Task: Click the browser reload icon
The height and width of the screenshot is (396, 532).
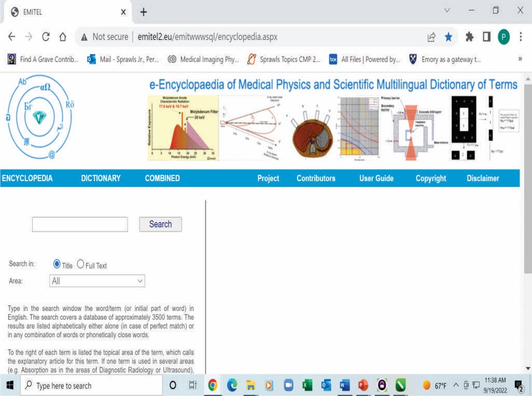Action: click(46, 37)
